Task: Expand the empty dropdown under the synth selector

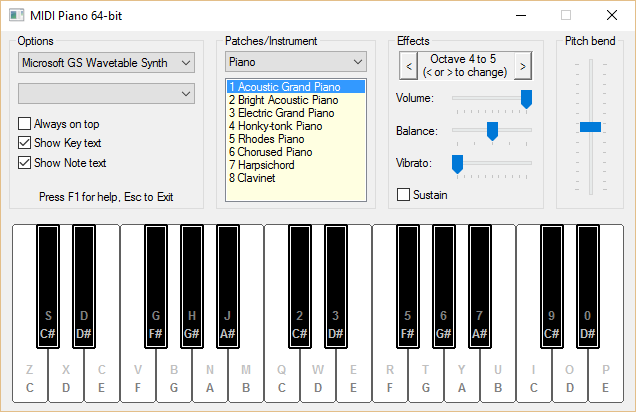Action: 106,94
